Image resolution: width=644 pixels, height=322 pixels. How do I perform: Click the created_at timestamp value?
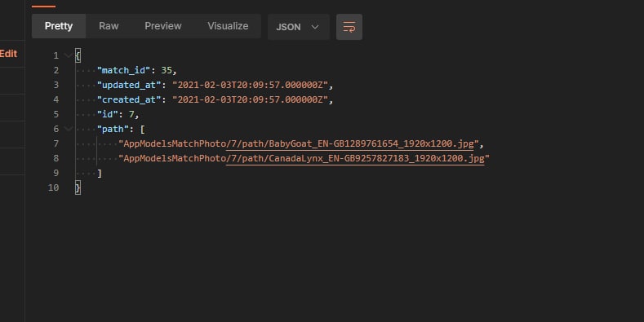coord(250,99)
